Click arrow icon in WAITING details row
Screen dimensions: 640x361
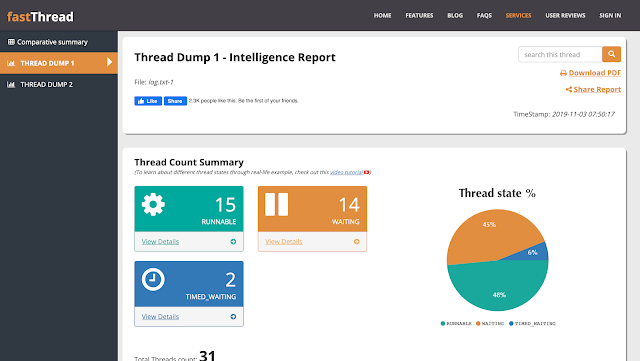(357, 242)
